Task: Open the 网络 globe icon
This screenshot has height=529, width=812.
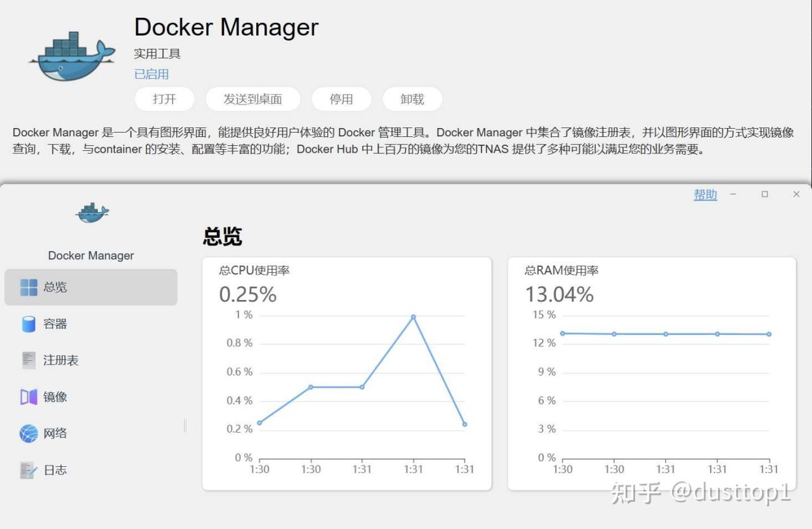Action: (x=29, y=434)
